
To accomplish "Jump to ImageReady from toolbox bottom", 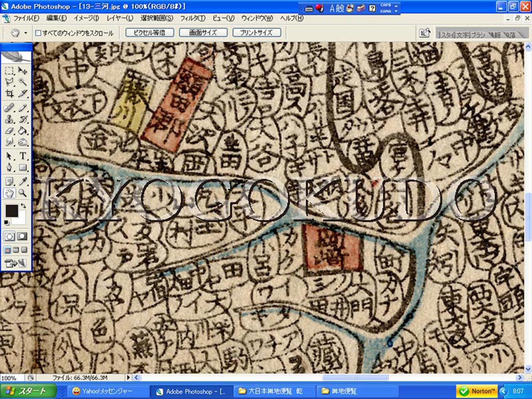I will 15,263.
